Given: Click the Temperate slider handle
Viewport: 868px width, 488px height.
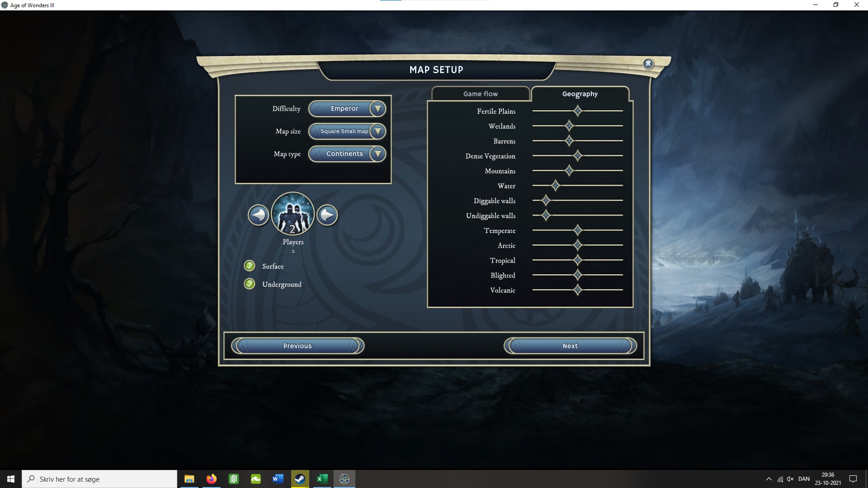Looking at the screenshot, I should (x=578, y=230).
